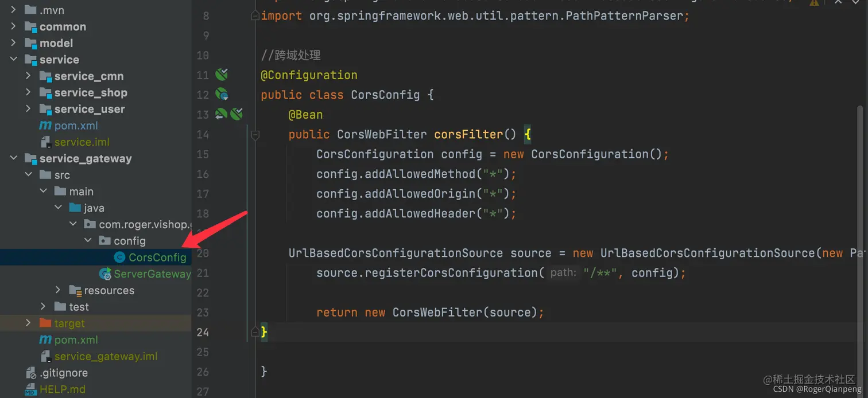The image size is (868, 398).
Task: Click the .gitignore file icon
Action: [31, 373]
